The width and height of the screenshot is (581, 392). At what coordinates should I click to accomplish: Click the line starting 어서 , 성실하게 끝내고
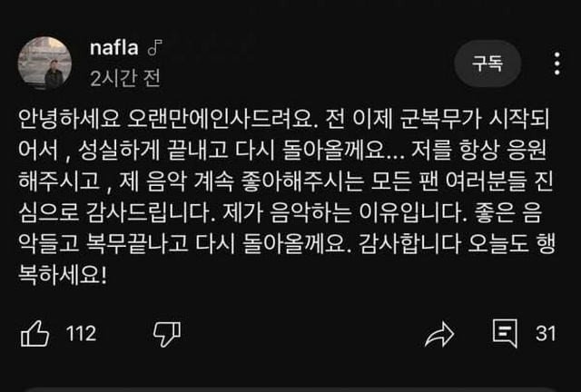pyautogui.click(x=282, y=150)
